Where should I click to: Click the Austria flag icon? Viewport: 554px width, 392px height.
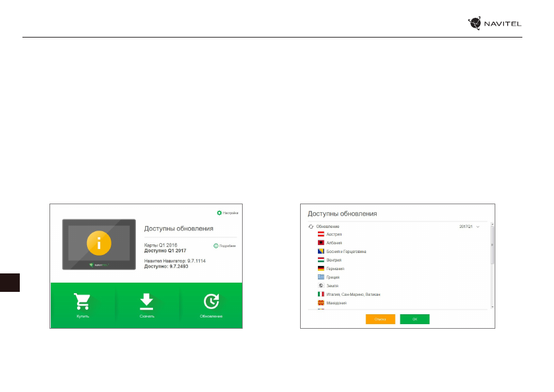tap(321, 235)
